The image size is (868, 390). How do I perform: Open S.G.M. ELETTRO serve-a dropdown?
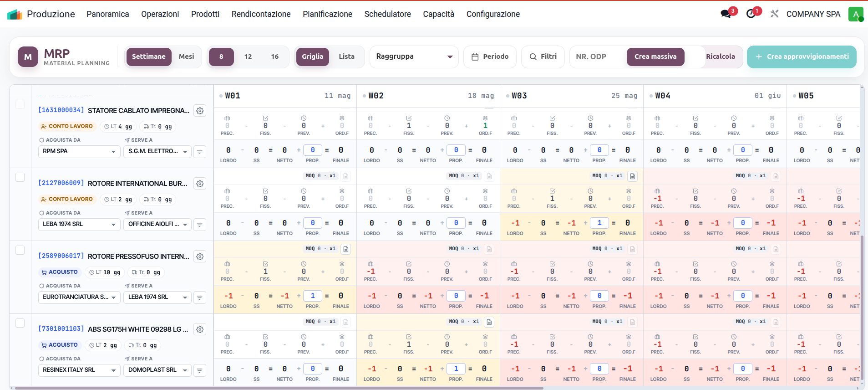click(x=157, y=152)
